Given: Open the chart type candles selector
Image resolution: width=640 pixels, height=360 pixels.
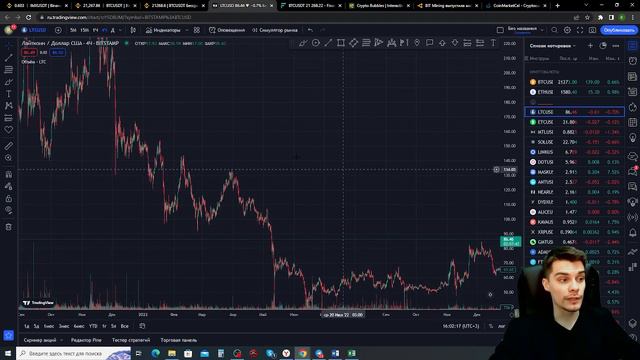Looking at the screenshot, I should coord(133,30).
